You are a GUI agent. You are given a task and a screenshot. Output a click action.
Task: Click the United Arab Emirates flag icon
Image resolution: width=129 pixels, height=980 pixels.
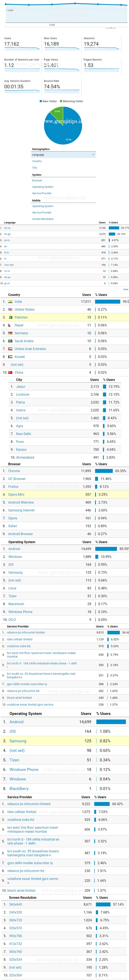tap(10, 349)
